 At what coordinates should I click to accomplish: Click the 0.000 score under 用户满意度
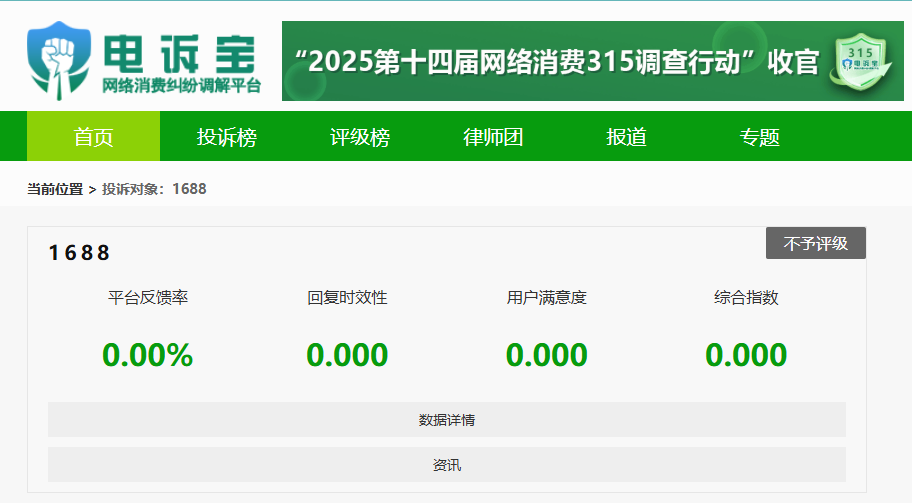pos(546,355)
